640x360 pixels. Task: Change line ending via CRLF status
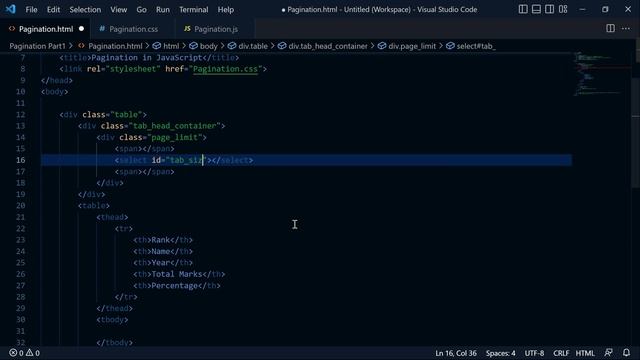(x=561, y=353)
